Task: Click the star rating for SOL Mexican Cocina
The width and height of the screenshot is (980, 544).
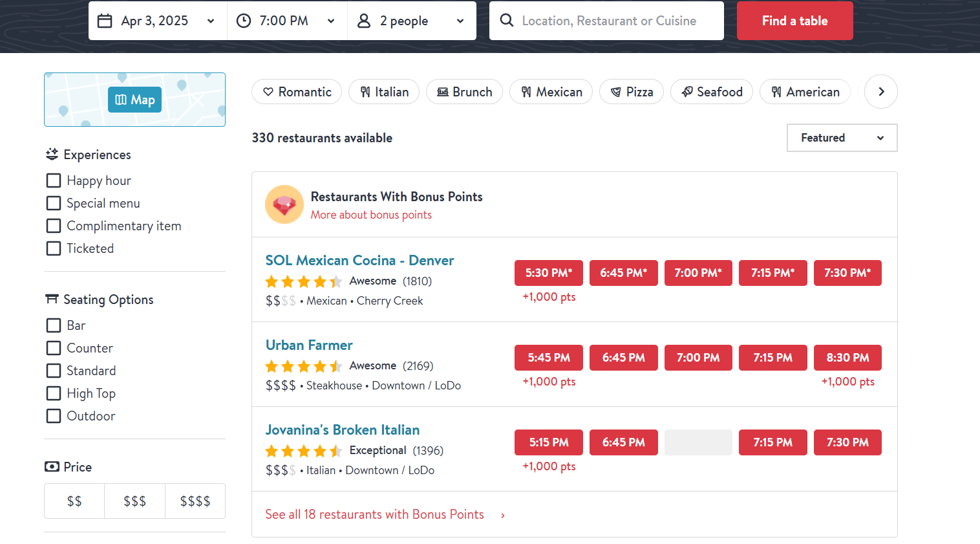Action: 304,281
